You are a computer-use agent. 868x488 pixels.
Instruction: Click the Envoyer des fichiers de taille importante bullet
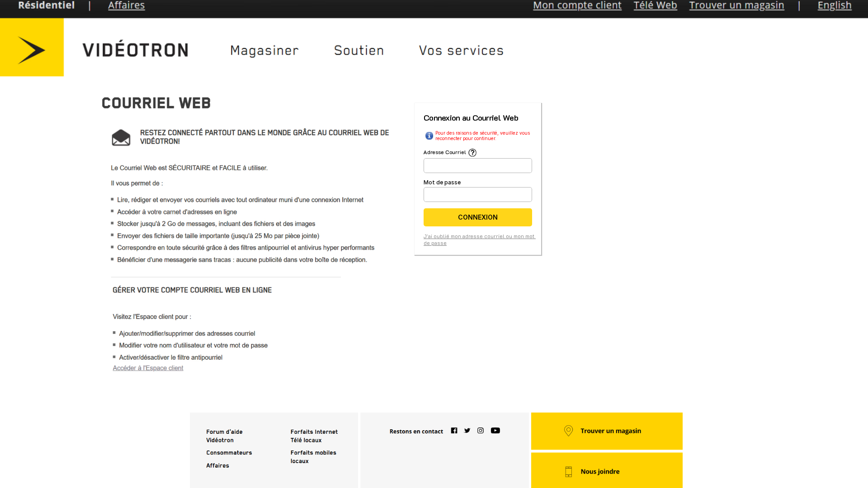click(218, 236)
